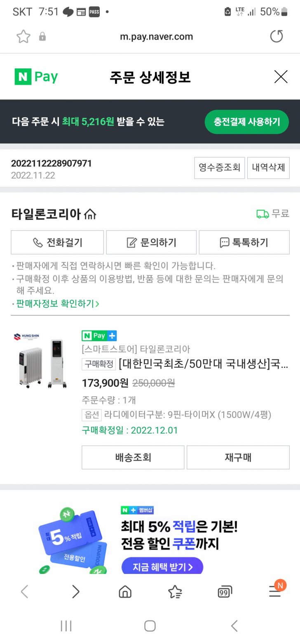Open the 타일론코리아 store home icon
300x644 pixels.
pyautogui.click(x=90, y=214)
